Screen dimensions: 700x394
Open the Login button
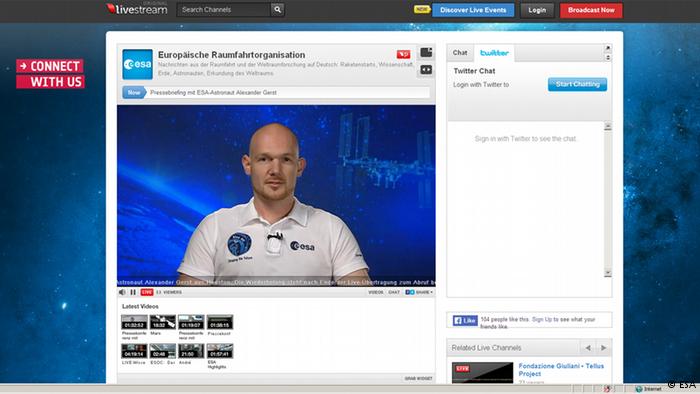pos(537,10)
